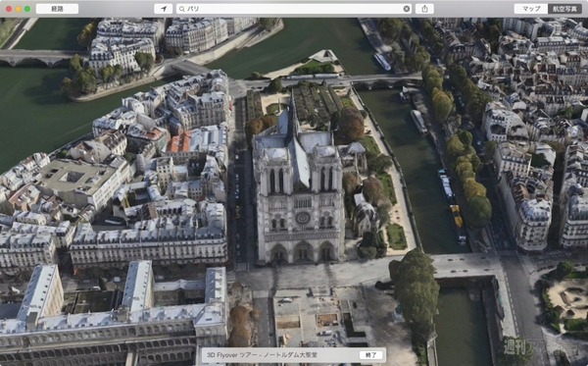Click the パリ search field
Image resolution: width=588 pixels, height=366 pixels.
[294, 9]
